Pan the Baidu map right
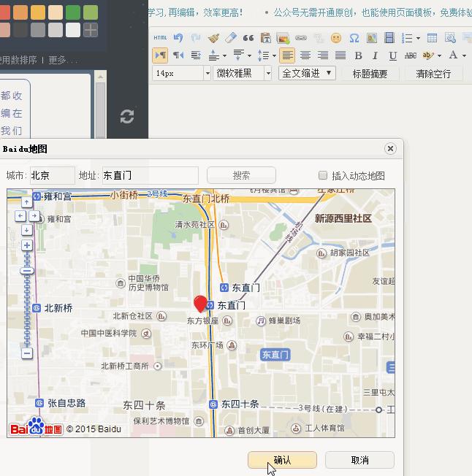Viewport: 472px width, 476px height. 34,216
